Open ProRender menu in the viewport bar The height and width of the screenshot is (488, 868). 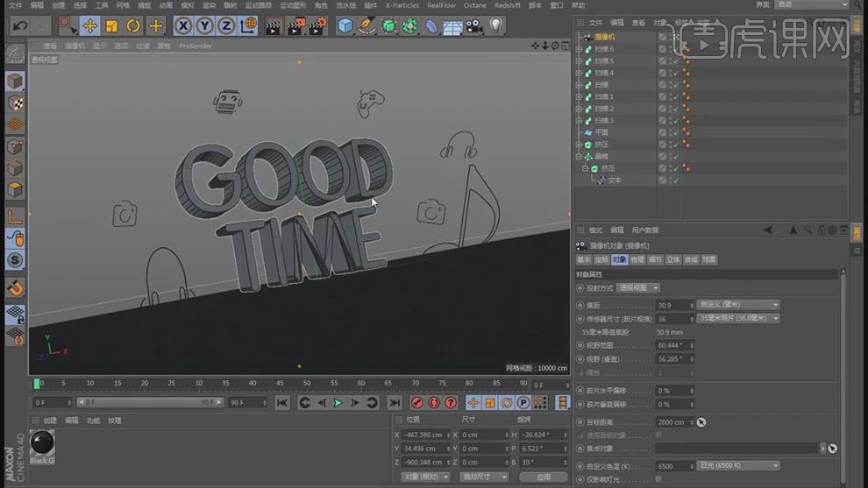[196, 46]
